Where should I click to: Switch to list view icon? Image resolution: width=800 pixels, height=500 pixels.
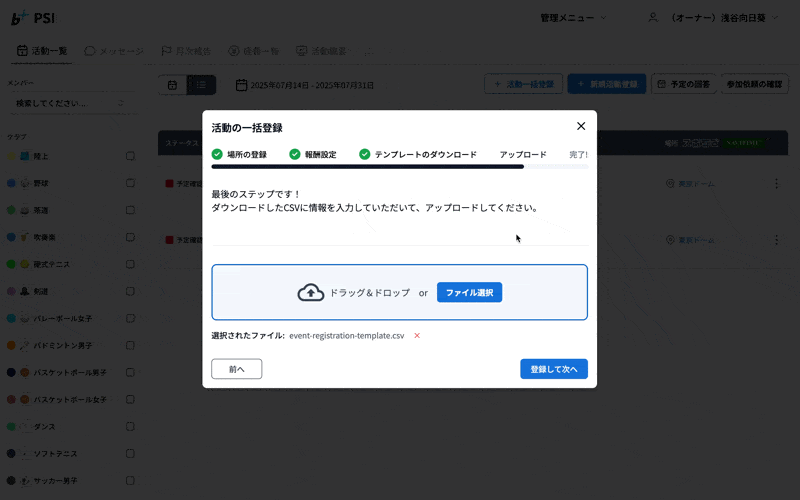tap(201, 85)
